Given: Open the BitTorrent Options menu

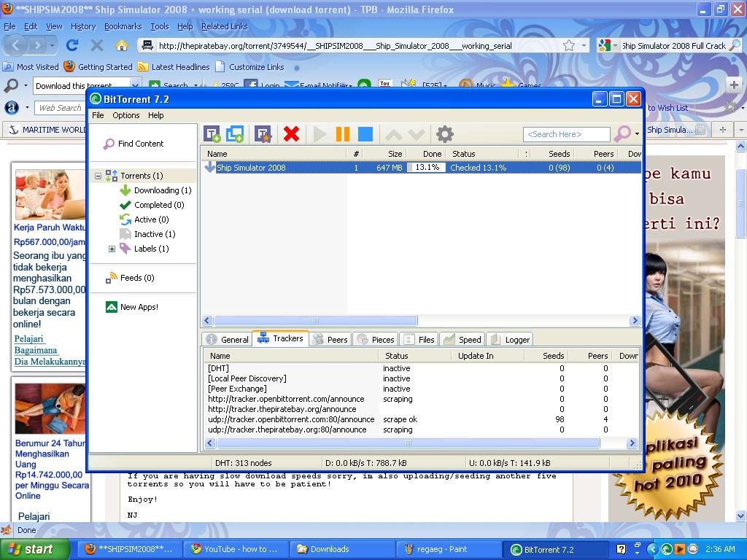Looking at the screenshot, I should [x=125, y=115].
